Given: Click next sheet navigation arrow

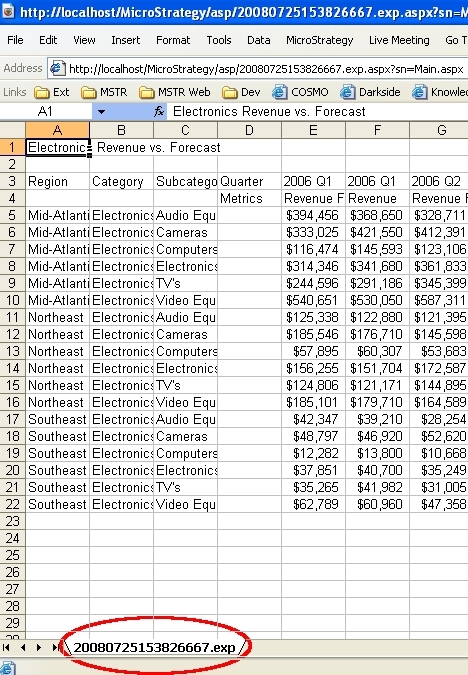Looking at the screenshot, I should (x=39, y=647).
